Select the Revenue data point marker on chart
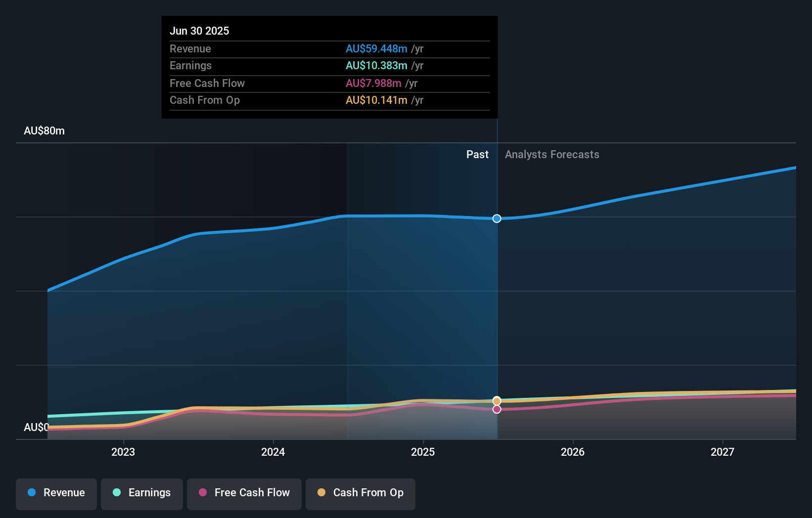The image size is (812, 518). coord(496,218)
